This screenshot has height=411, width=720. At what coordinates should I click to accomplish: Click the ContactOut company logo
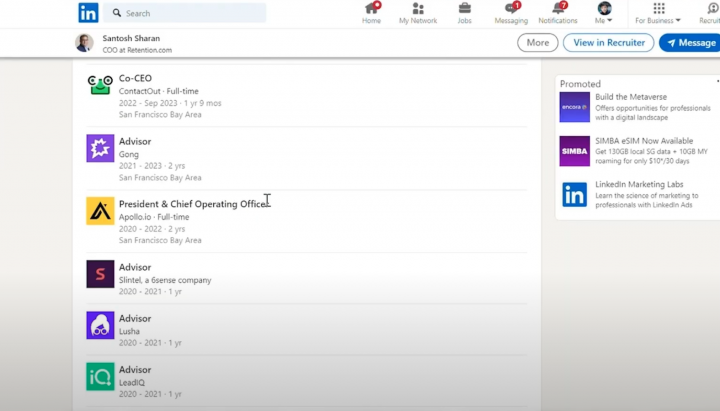(x=100, y=86)
